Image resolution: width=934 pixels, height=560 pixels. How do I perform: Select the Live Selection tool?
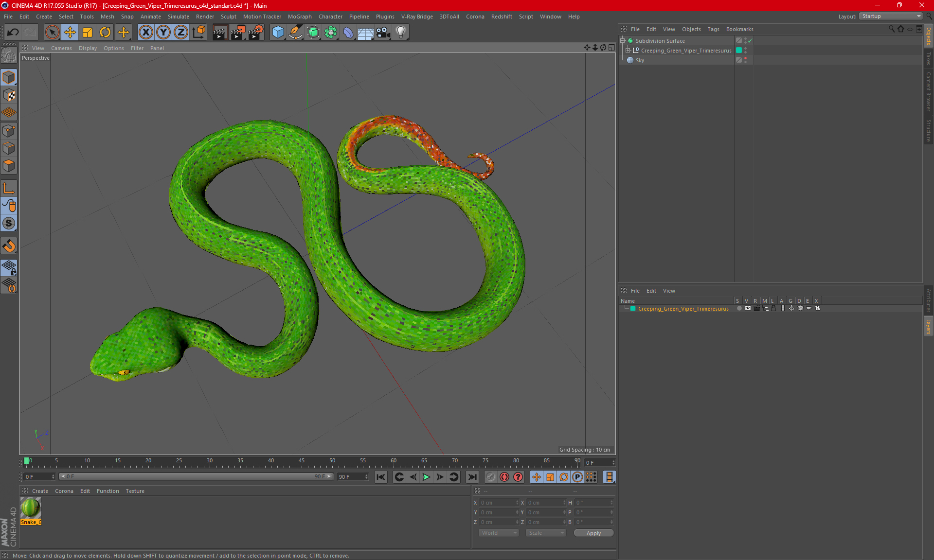coord(52,33)
